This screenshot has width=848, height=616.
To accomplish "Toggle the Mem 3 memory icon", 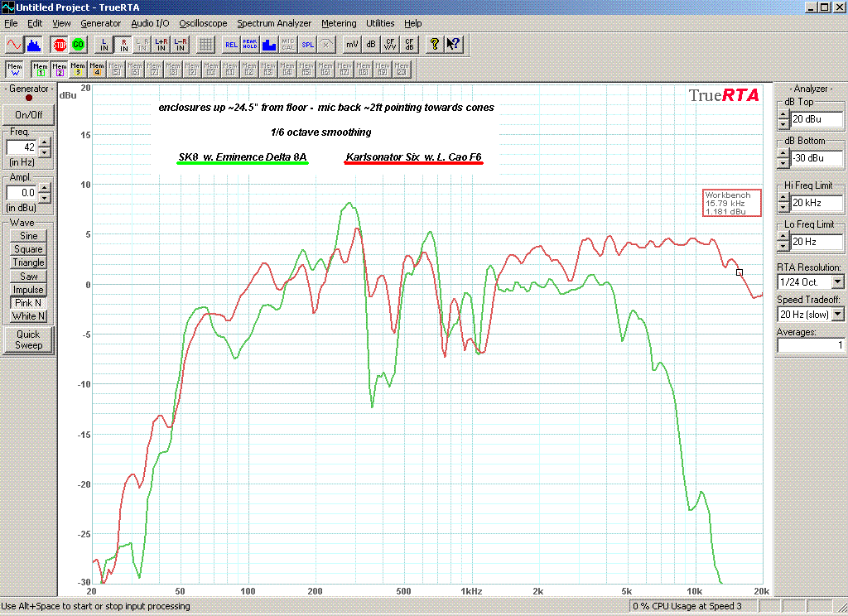I will point(78,70).
